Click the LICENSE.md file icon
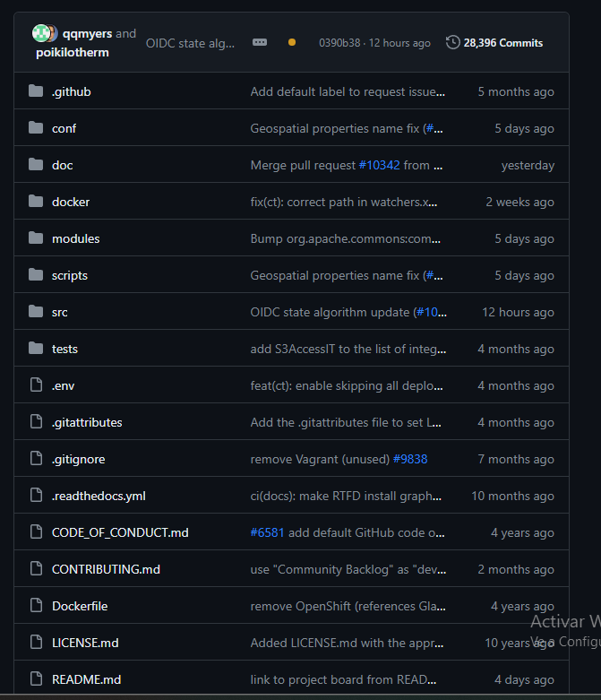The width and height of the screenshot is (601, 700). pyautogui.click(x=36, y=643)
